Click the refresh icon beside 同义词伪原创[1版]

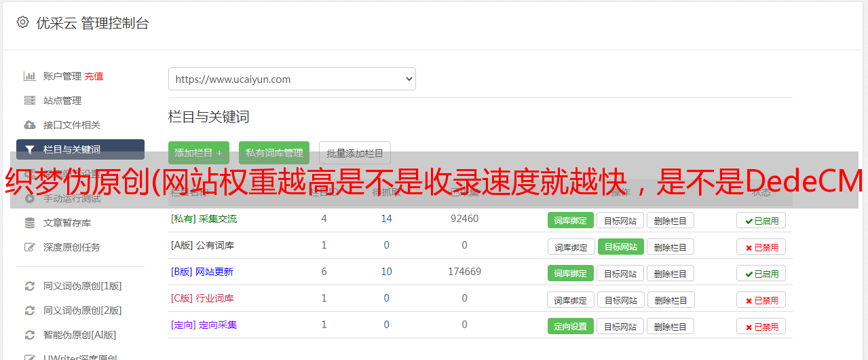point(29,286)
